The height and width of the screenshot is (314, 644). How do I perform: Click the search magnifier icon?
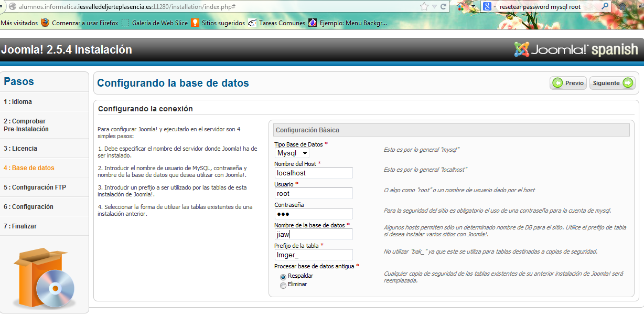pos(605,7)
